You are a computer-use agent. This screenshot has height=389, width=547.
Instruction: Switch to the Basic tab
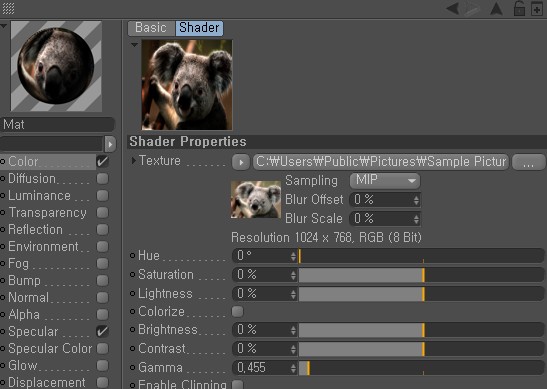(151, 28)
